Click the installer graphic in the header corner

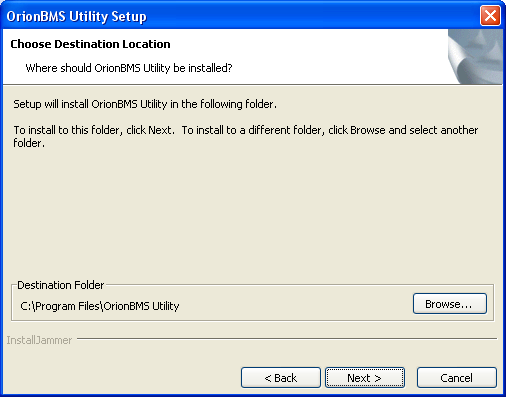click(x=475, y=56)
